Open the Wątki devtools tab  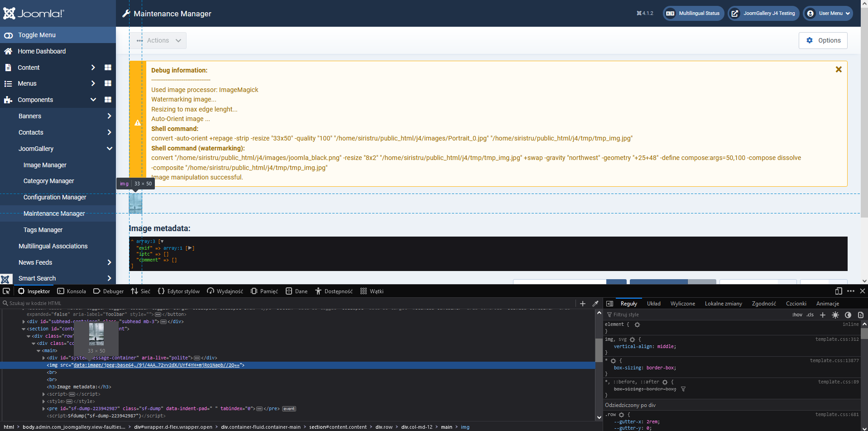click(x=372, y=291)
